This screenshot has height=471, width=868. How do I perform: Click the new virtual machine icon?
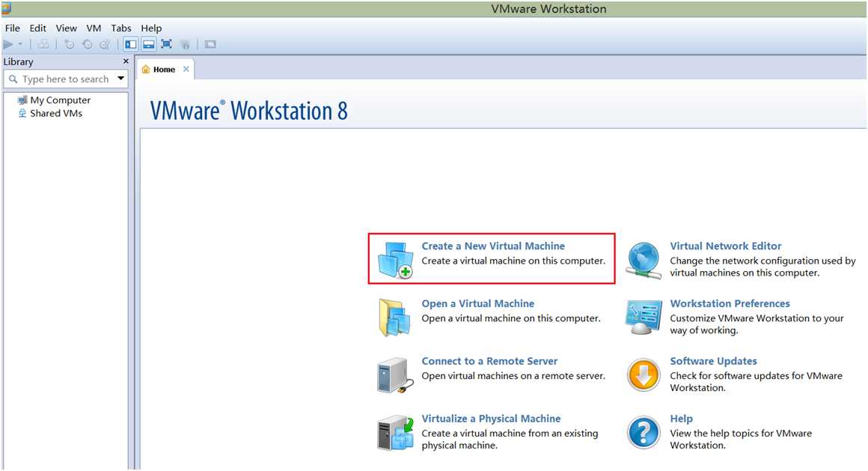[x=395, y=260]
